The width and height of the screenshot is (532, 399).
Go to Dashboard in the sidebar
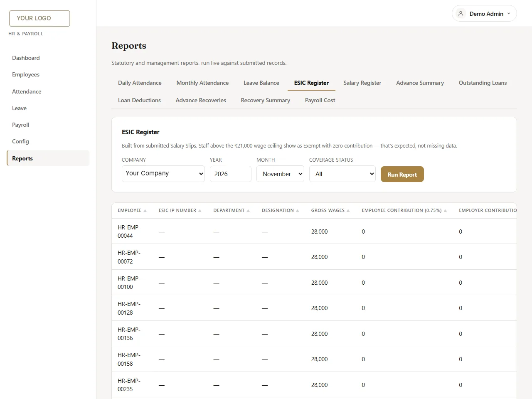(x=48, y=58)
